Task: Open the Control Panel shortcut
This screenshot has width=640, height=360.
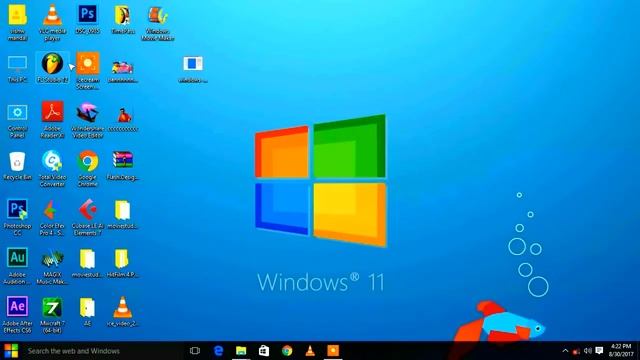Action: click(18, 120)
